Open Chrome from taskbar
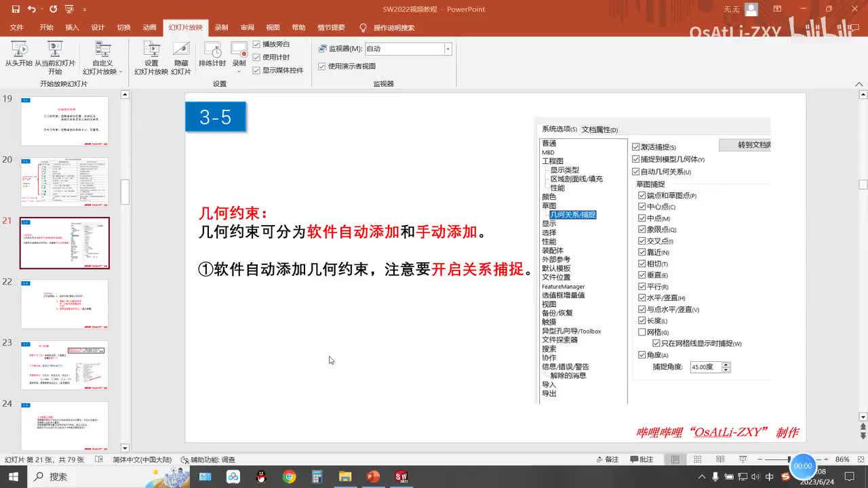 (289, 476)
